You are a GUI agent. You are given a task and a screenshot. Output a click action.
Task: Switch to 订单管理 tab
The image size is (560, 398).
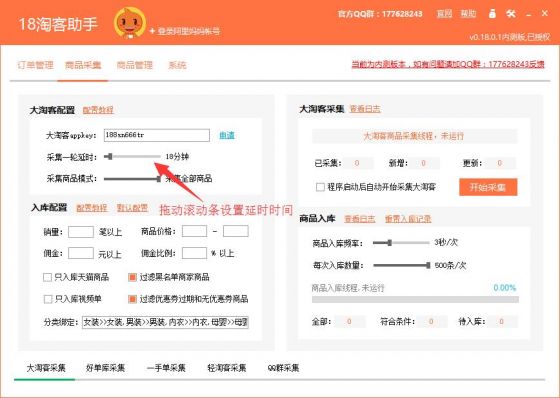35,65
